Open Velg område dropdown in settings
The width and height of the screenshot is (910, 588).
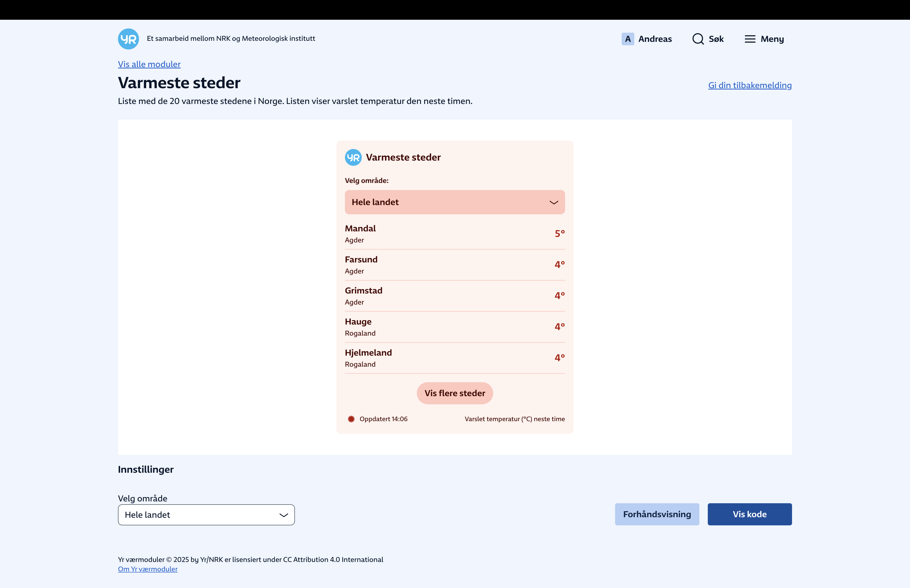point(206,515)
